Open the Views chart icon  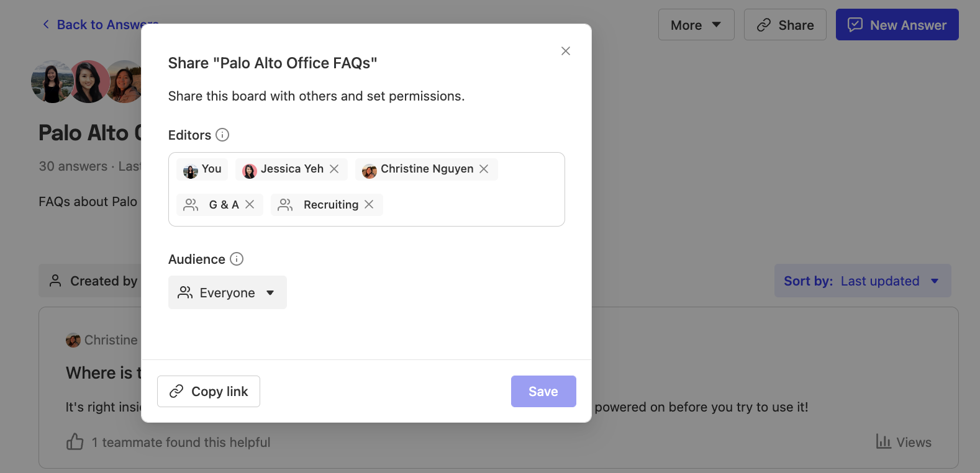point(883,441)
